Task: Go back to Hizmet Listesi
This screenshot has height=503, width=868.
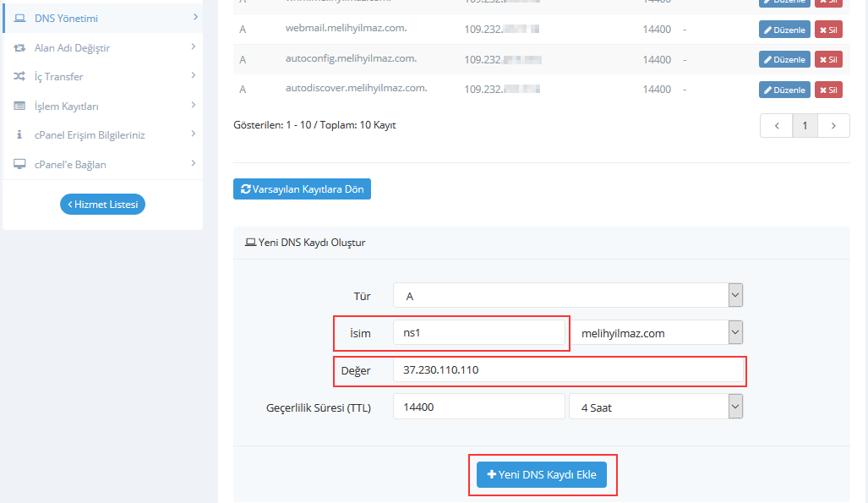Action: (102, 205)
